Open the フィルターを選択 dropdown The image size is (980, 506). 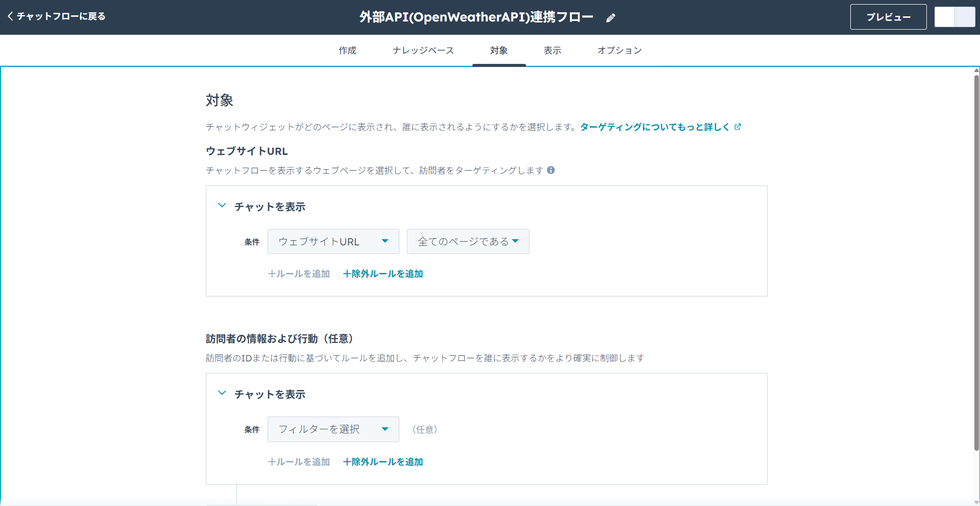pos(333,429)
